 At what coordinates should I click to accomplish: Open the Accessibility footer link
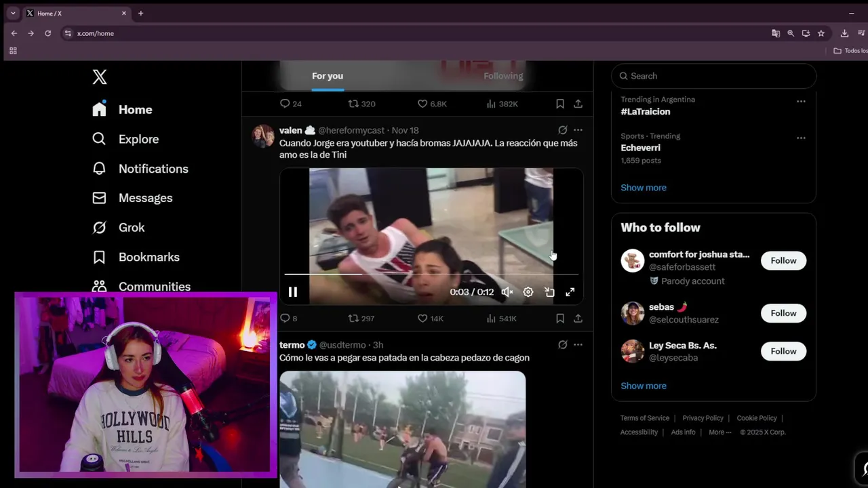tap(639, 432)
